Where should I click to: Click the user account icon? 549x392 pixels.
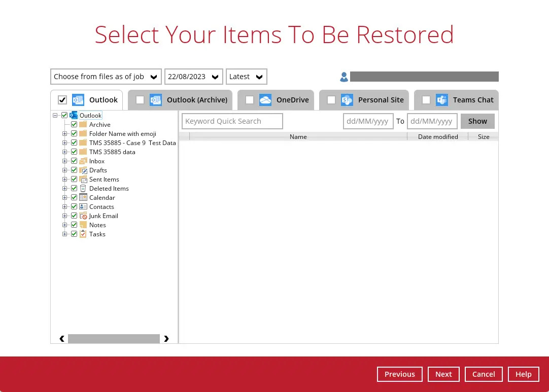click(x=344, y=77)
